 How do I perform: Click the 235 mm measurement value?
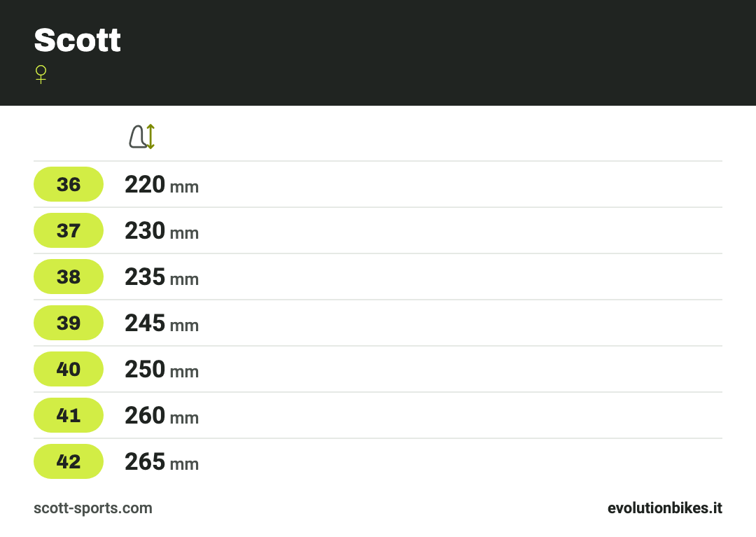(x=162, y=277)
